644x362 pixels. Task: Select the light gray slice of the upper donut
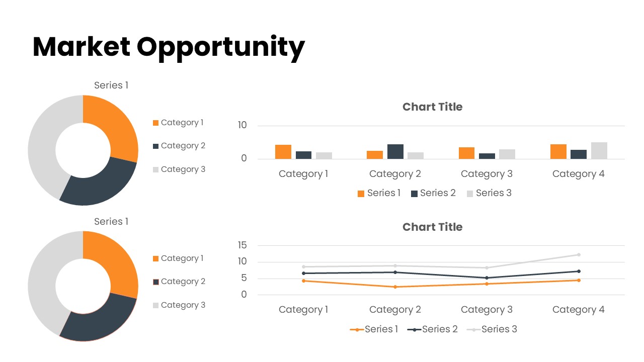45,146
